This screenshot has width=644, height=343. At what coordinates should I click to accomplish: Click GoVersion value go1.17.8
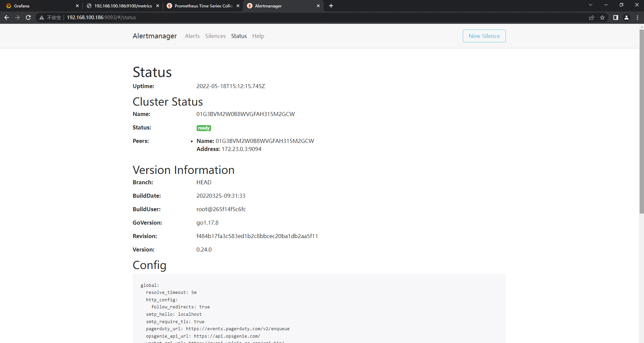pyautogui.click(x=208, y=223)
